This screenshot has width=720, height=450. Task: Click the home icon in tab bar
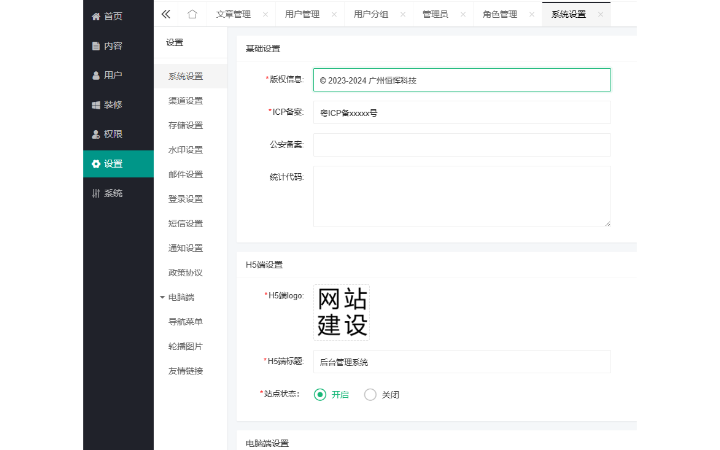point(192,14)
